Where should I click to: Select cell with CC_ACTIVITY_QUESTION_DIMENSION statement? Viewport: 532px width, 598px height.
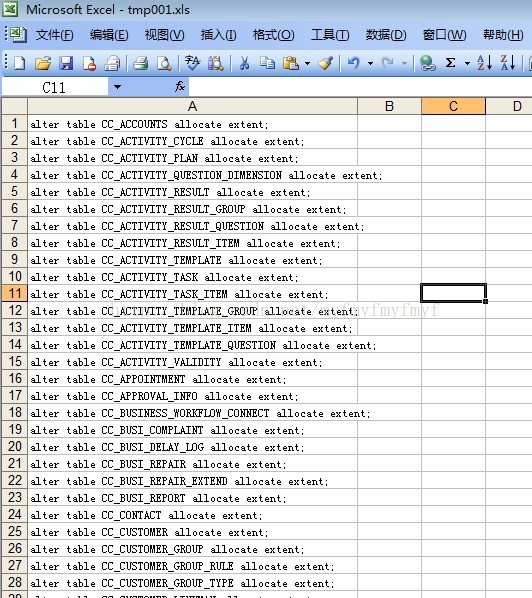(x=193, y=175)
